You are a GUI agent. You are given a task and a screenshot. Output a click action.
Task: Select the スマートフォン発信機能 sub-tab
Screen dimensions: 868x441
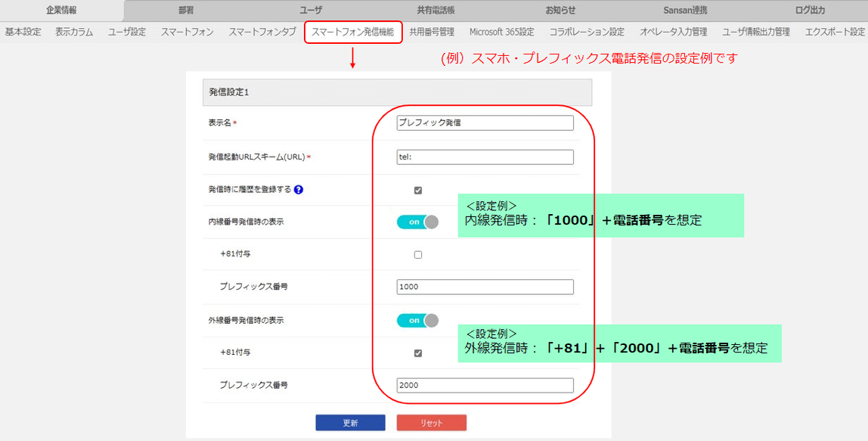coord(352,32)
